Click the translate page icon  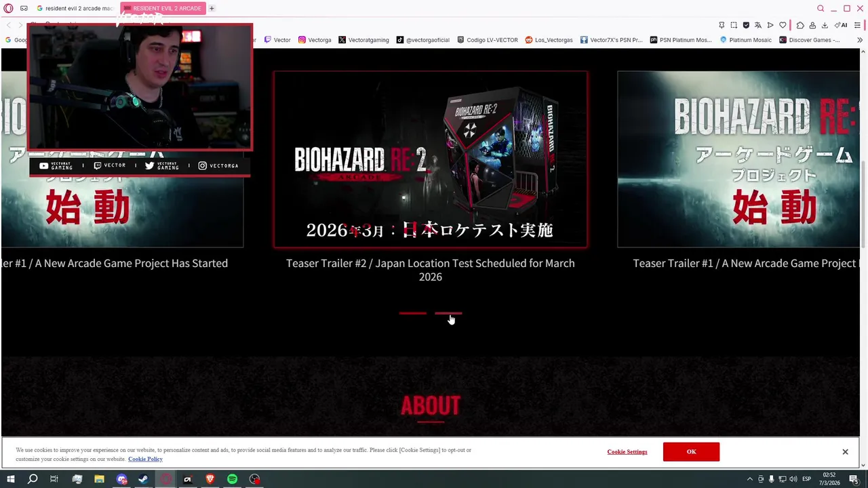[758, 25]
